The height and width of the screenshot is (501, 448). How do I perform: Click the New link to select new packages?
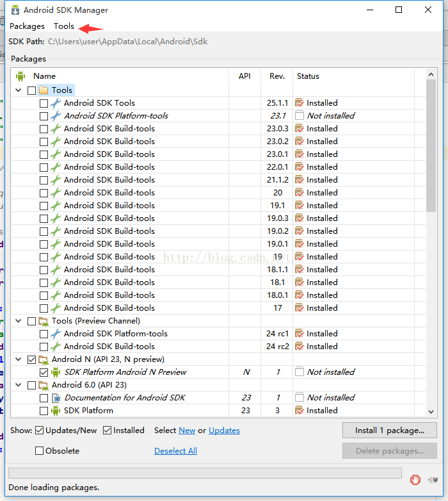point(187,431)
